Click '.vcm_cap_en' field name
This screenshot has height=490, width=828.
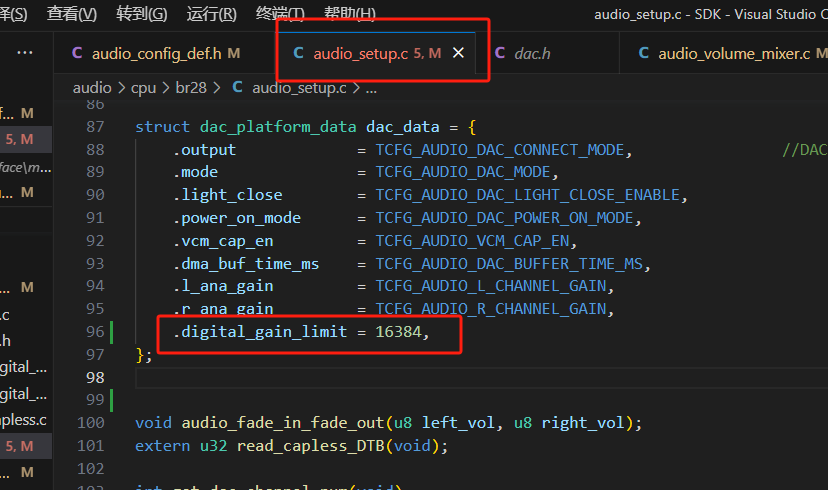click(223, 241)
